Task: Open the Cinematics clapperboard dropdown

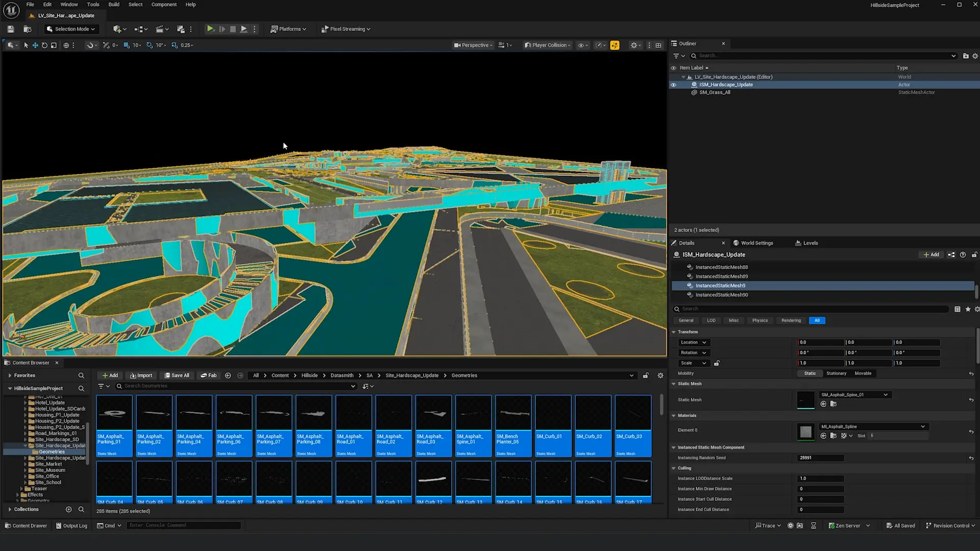Action: (162, 29)
